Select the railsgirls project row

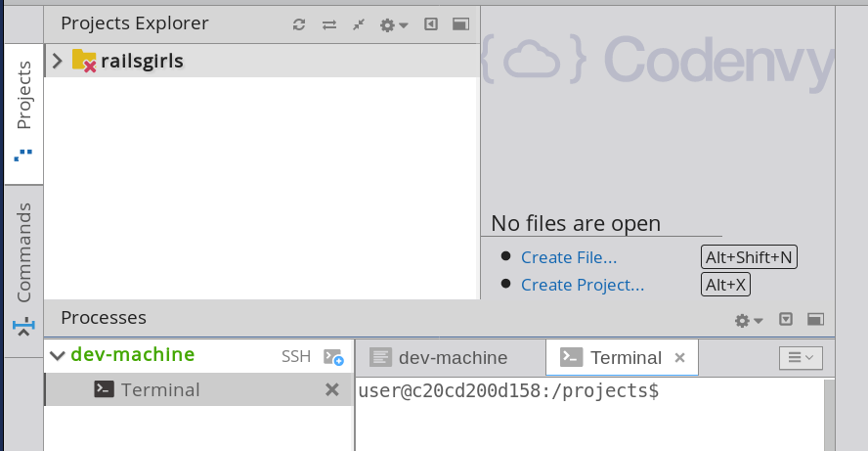(262, 61)
